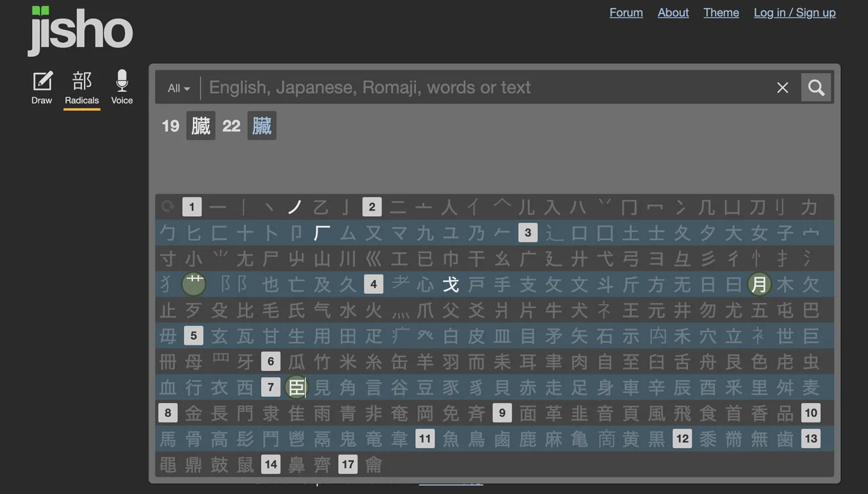Select the Radicals input tab
Viewport: 868px width, 494px height.
[x=82, y=89]
